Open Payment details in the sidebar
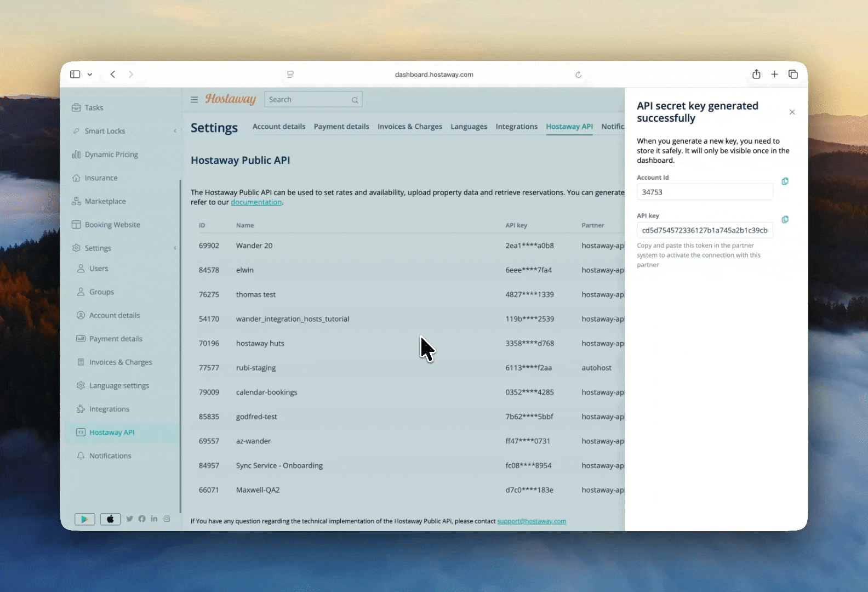This screenshot has height=592, width=868. pyautogui.click(x=116, y=339)
